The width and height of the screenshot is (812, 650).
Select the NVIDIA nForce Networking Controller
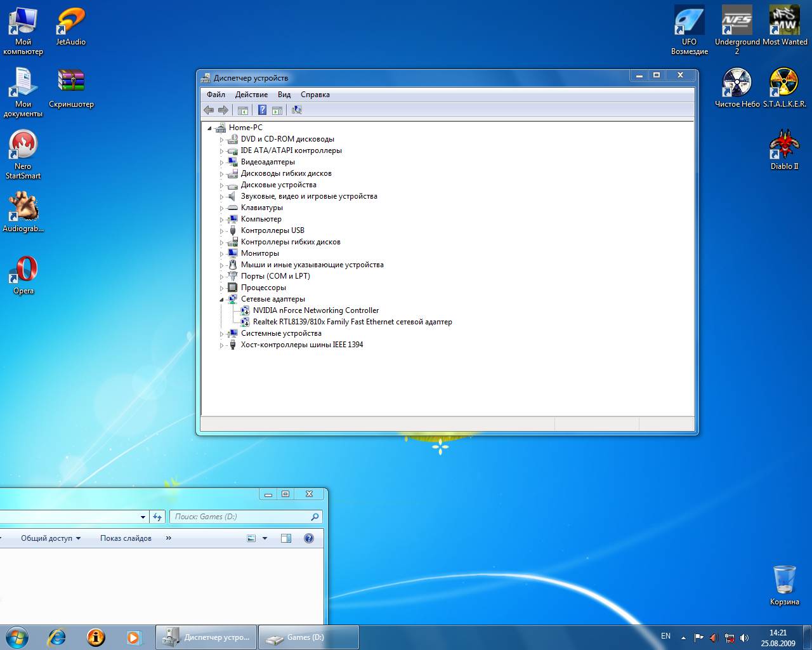(315, 310)
